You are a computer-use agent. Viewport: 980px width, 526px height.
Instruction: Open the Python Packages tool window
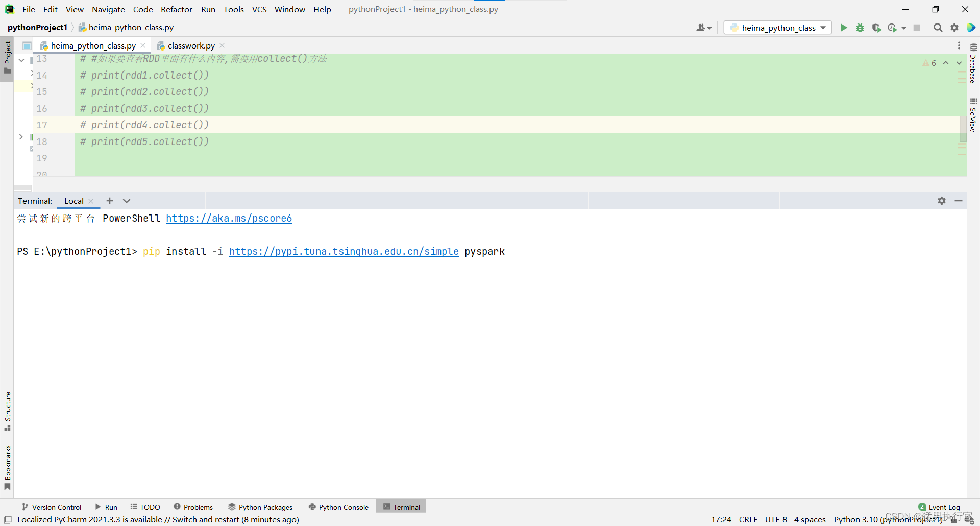pos(260,507)
